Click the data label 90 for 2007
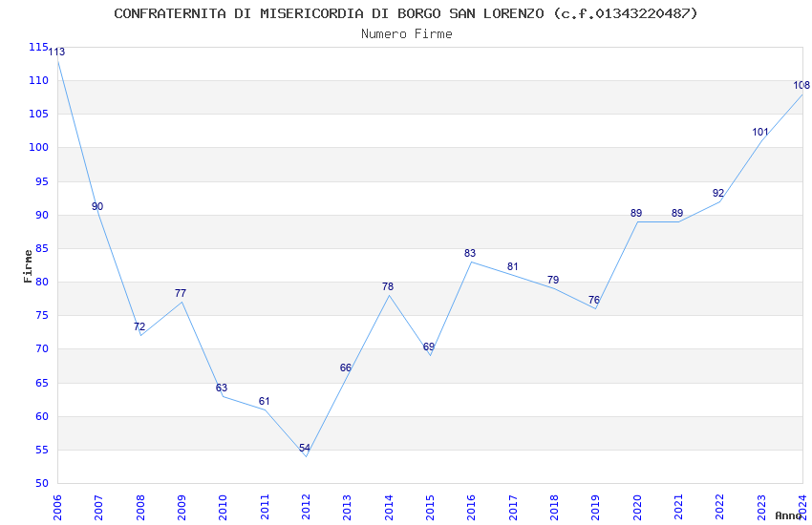The image size is (812, 525). (97, 206)
